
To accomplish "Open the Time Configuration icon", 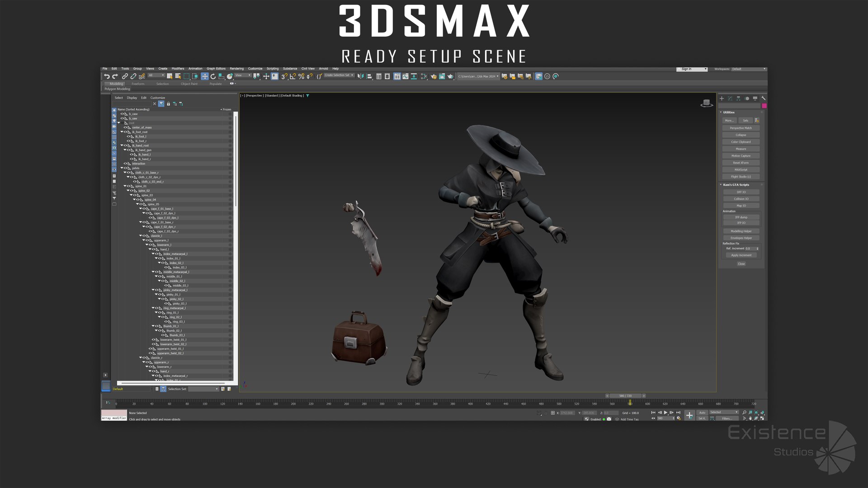I will (679, 418).
